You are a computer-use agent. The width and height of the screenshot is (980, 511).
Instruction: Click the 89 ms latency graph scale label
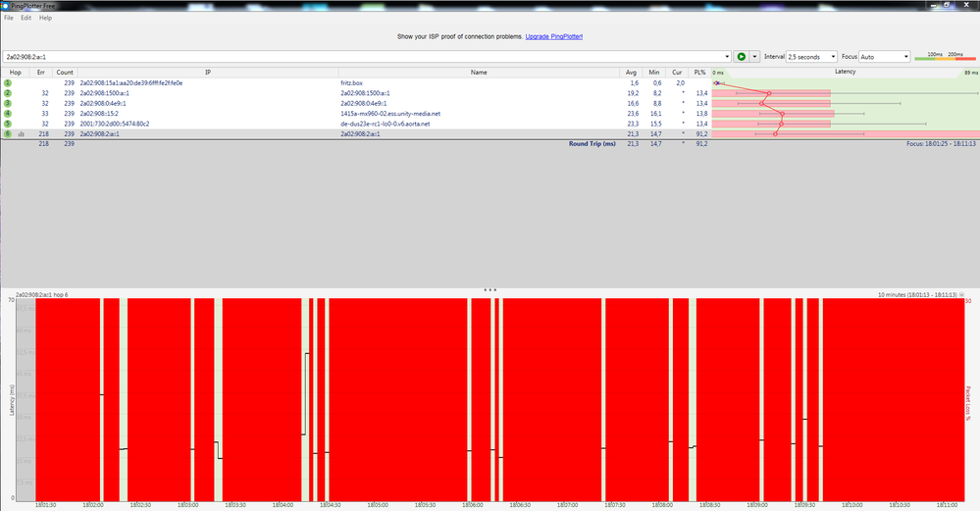[x=970, y=73]
